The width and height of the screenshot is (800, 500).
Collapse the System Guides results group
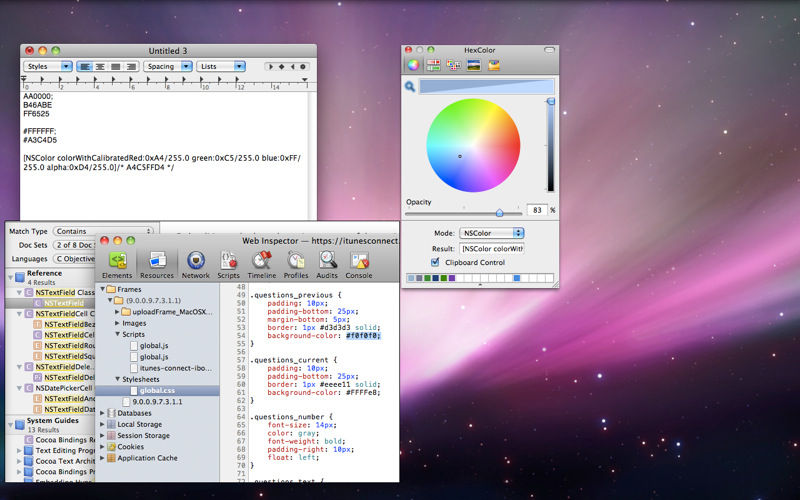(11, 424)
